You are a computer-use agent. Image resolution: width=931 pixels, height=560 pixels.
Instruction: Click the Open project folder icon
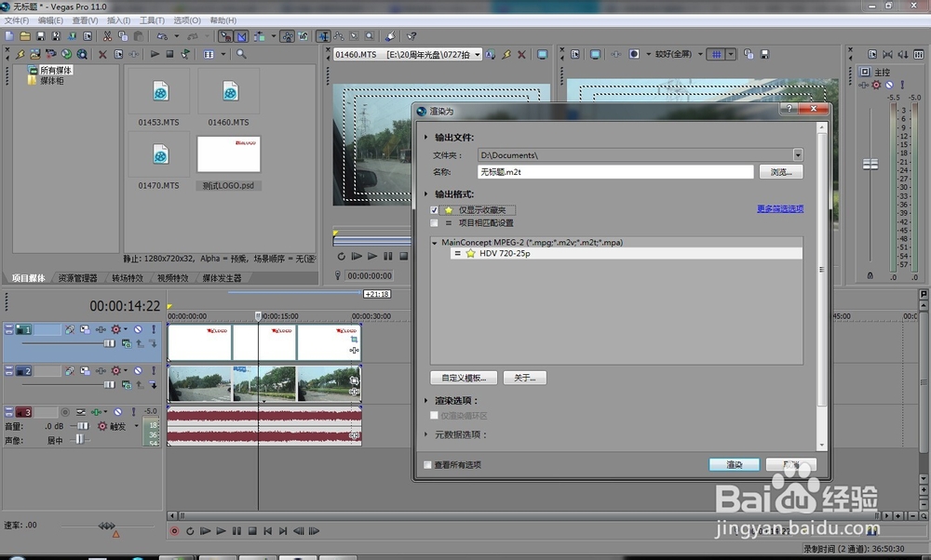[x=25, y=36]
